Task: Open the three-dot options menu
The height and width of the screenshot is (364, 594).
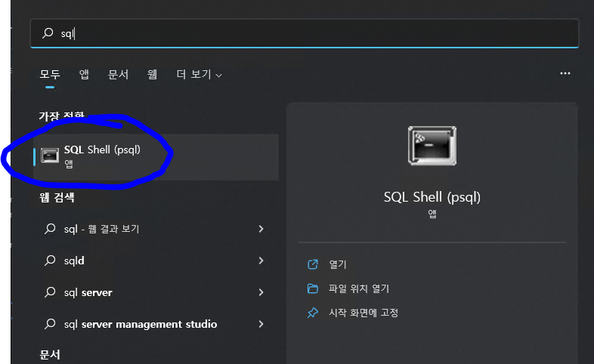Action: pos(565,73)
